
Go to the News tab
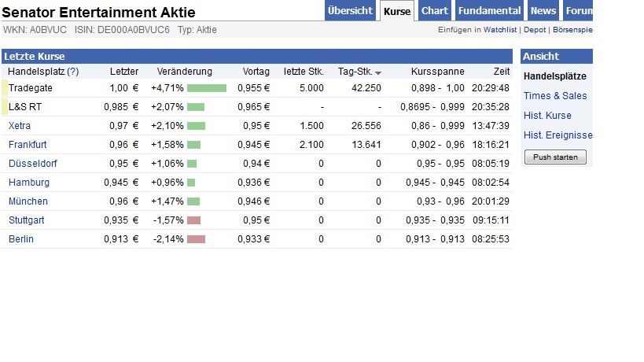pyautogui.click(x=543, y=11)
